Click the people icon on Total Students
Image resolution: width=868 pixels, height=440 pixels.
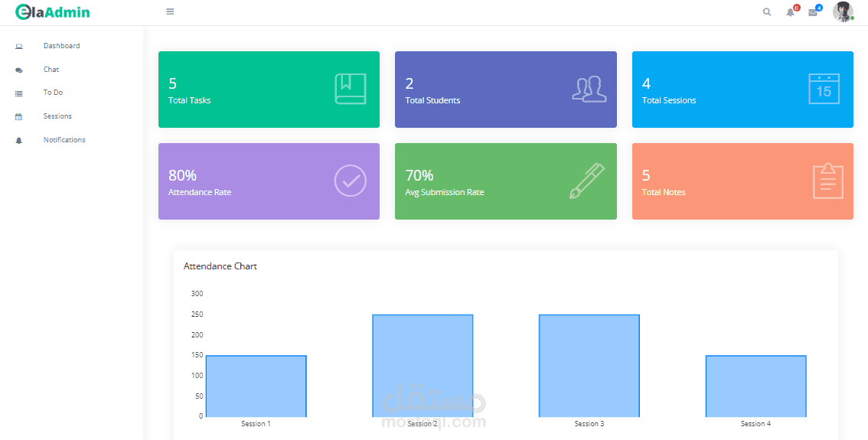(589, 89)
